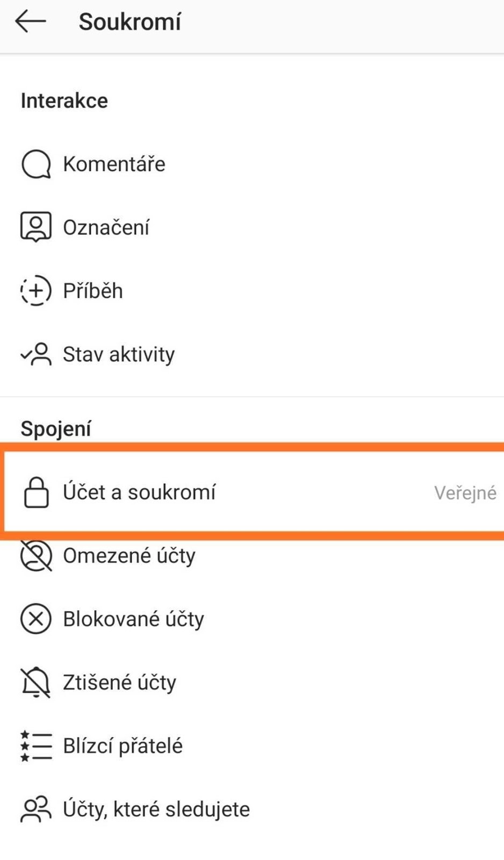Click the Omezené účty restricted icon
This screenshot has width=504, height=860.
click(x=36, y=556)
